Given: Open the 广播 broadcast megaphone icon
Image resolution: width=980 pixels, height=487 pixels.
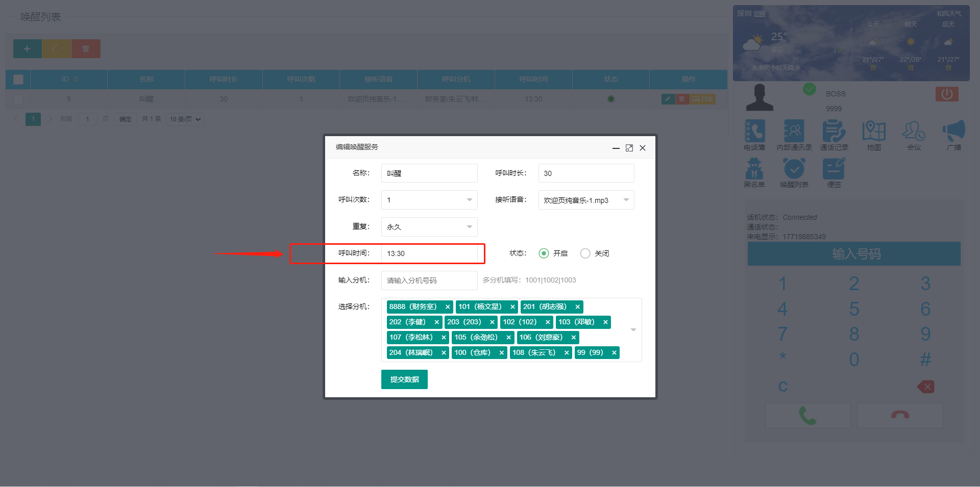Looking at the screenshot, I should click(953, 132).
